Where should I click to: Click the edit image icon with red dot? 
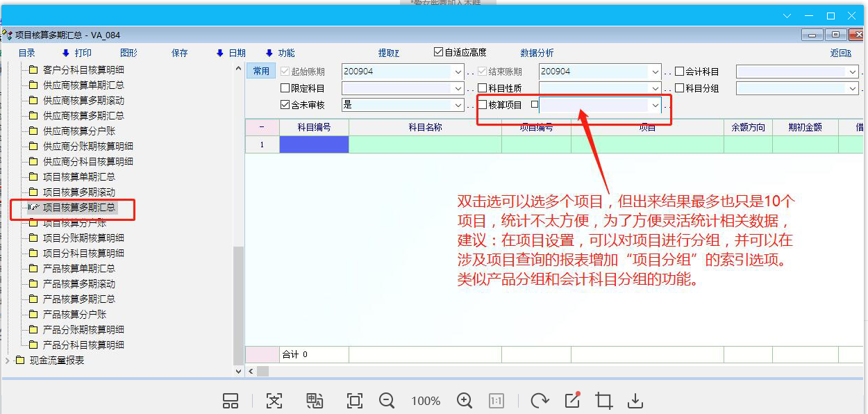(572, 400)
